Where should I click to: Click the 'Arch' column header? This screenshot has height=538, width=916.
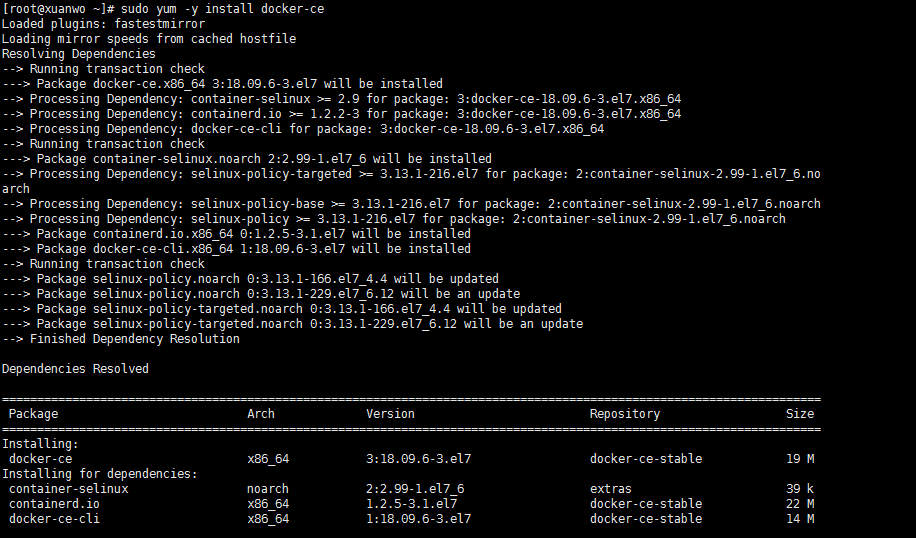pos(261,414)
